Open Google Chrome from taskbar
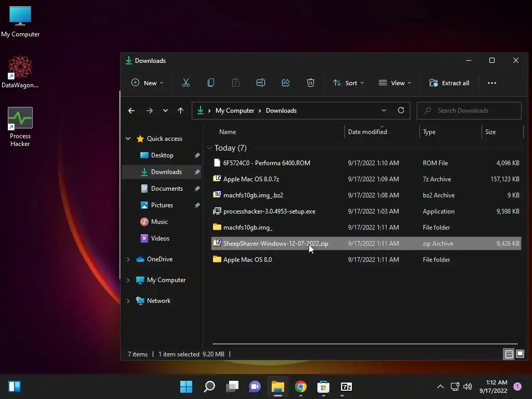 301,387
